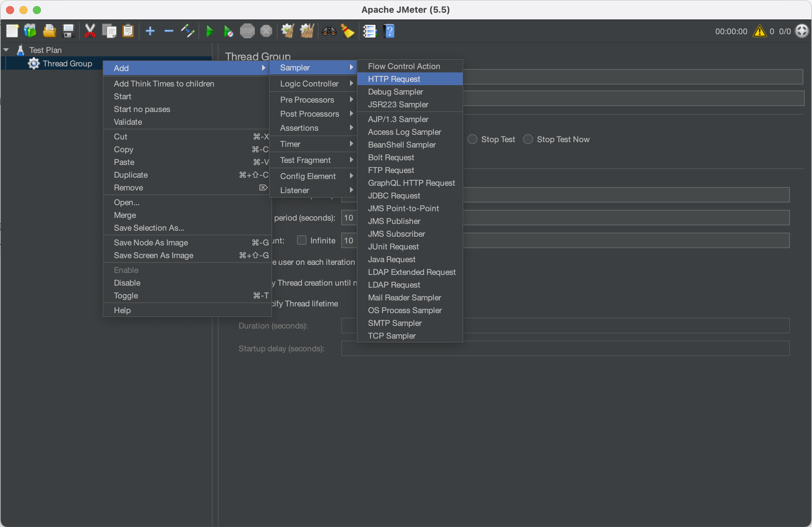Click Add Think Times to children
The width and height of the screenshot is (812, 527).
pos(187,83)
